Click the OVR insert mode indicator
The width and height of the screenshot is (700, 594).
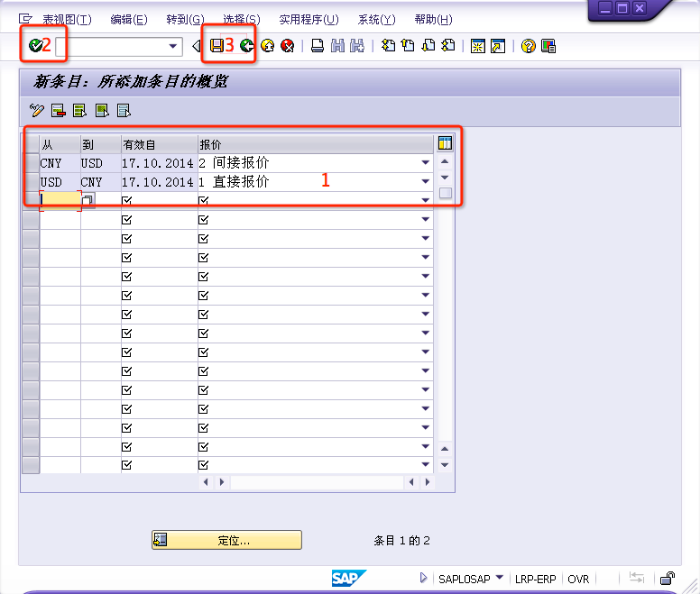click(578, 579)
